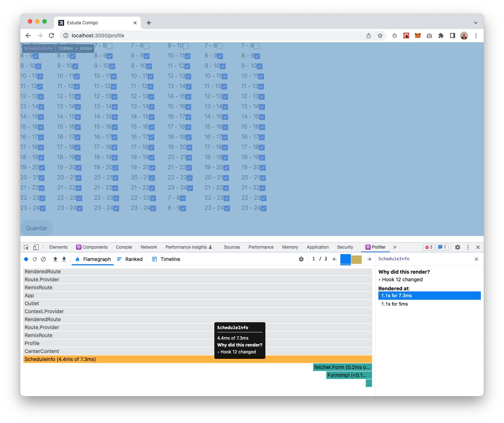Start profiling with the record button
Viewport: 504px width, 423px height.
(x=26, y=259)
